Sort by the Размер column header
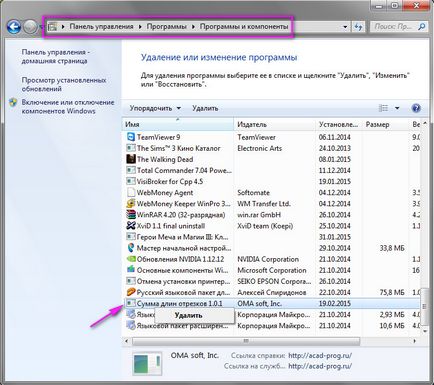Screen dimensions: 434x385 (x=386, y=124)
